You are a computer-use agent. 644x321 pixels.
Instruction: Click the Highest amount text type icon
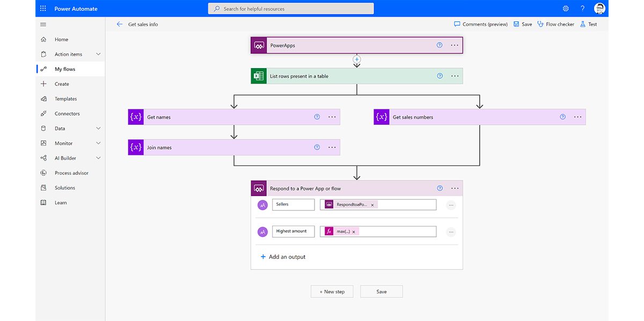coord(262,232)
